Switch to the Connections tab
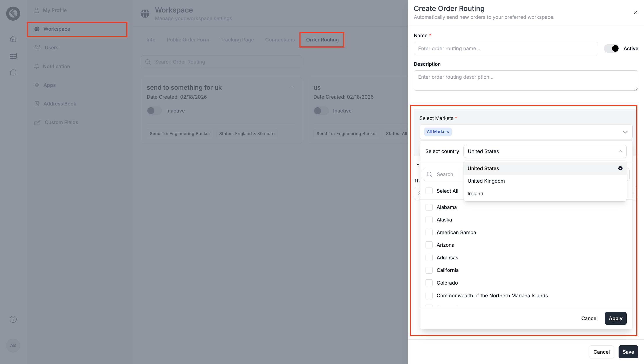The image size is (644, 364). coord(280,40)
